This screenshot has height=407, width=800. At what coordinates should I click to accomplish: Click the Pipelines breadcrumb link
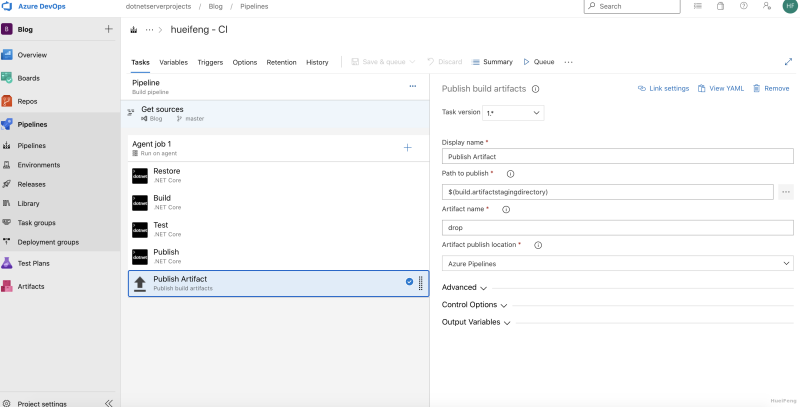coord(254,7)
